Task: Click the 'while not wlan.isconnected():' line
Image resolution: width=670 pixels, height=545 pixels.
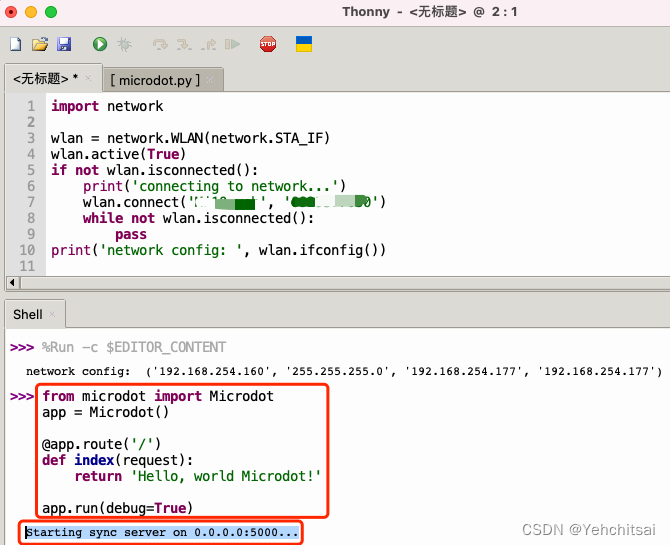Action: (198, 218)
